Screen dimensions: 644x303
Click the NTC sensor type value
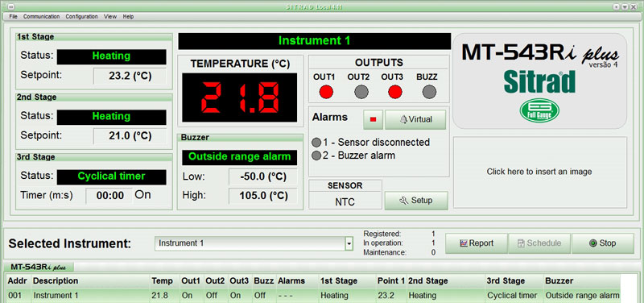345,201
